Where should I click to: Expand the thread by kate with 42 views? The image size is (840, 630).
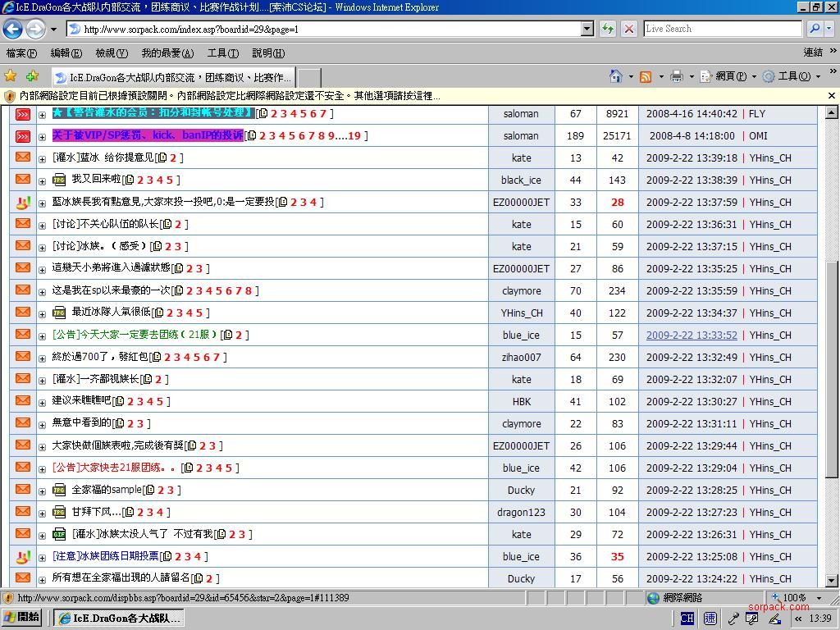[x=42, y=158]
